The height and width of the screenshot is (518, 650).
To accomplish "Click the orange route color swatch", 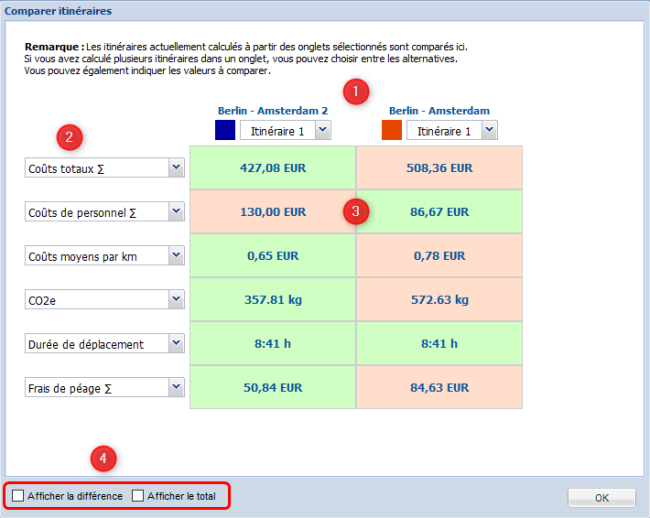I will pos(391,130).
